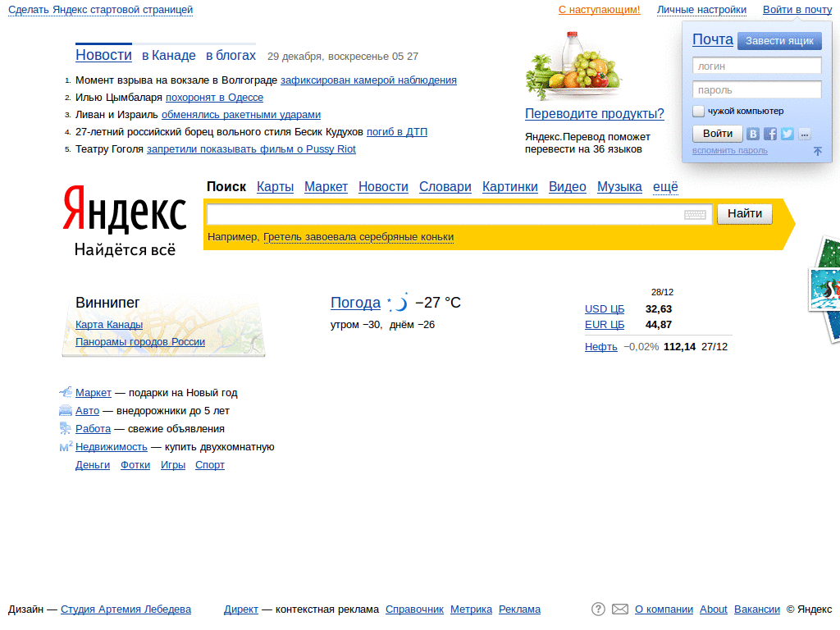The height and width of the screenshot is (630, 840).
Task: Open the 'С наступающим!' link
Action: [x=599, y=10]
